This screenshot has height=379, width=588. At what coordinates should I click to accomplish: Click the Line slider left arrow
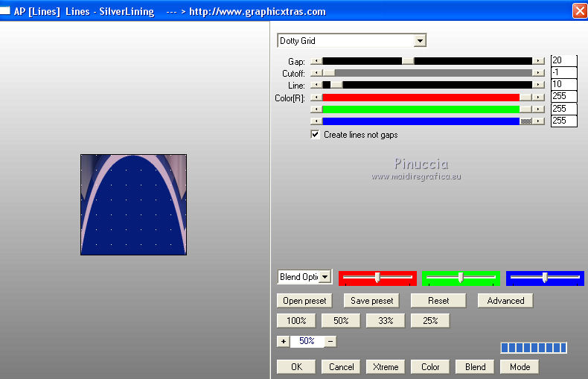316,85
